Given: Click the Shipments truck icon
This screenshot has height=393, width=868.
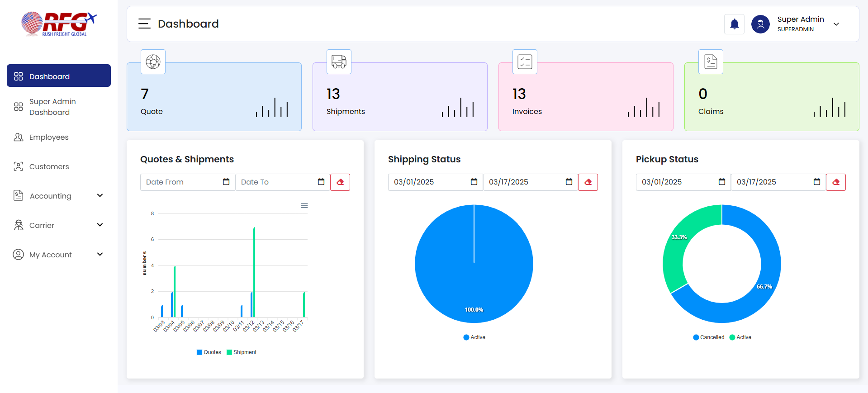Looking at the screenshot, I should 339,62.
